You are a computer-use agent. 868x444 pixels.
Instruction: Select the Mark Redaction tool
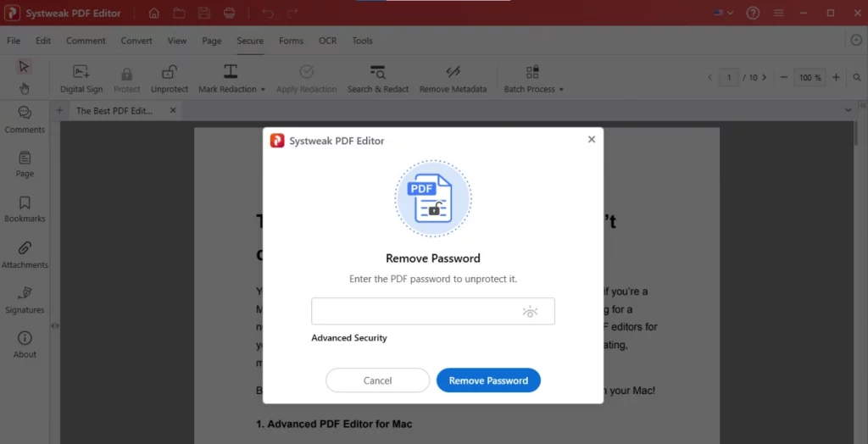tap(227, 79)
